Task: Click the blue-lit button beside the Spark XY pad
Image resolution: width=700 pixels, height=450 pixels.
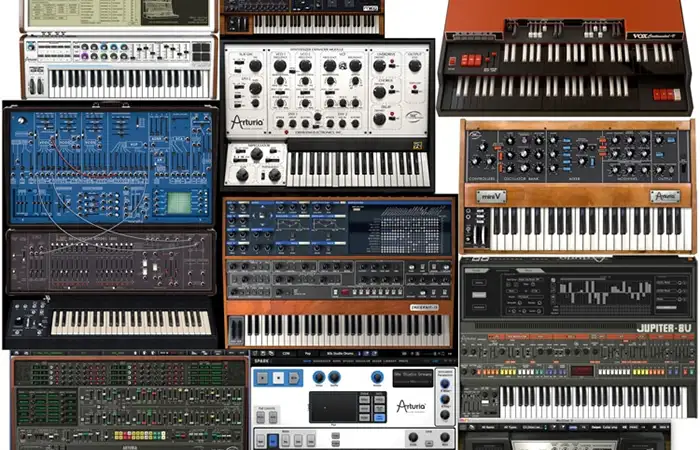Action: coord(379,418)
